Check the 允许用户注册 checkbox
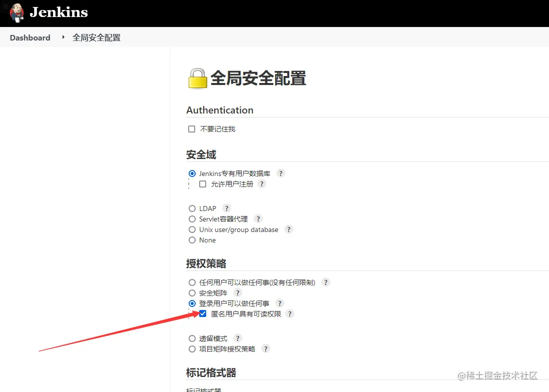The width and height of the screenshot is (549, 392). pos(203,184)
